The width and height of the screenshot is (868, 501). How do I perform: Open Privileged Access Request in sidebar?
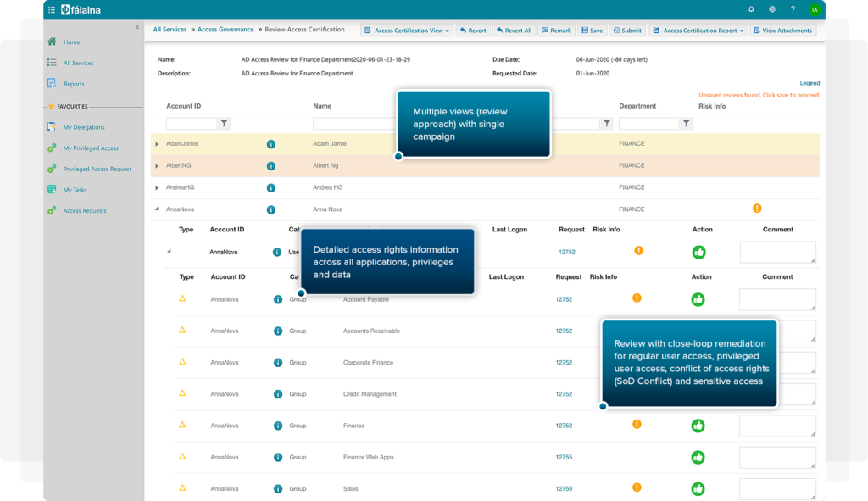pyautogui.click(x=97, y=170)
